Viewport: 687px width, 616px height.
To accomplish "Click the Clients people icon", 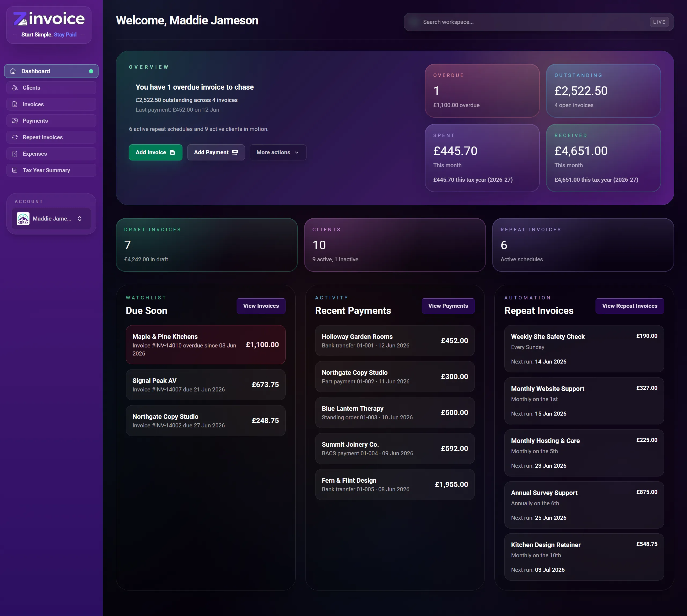I will [x=15, y=88].
